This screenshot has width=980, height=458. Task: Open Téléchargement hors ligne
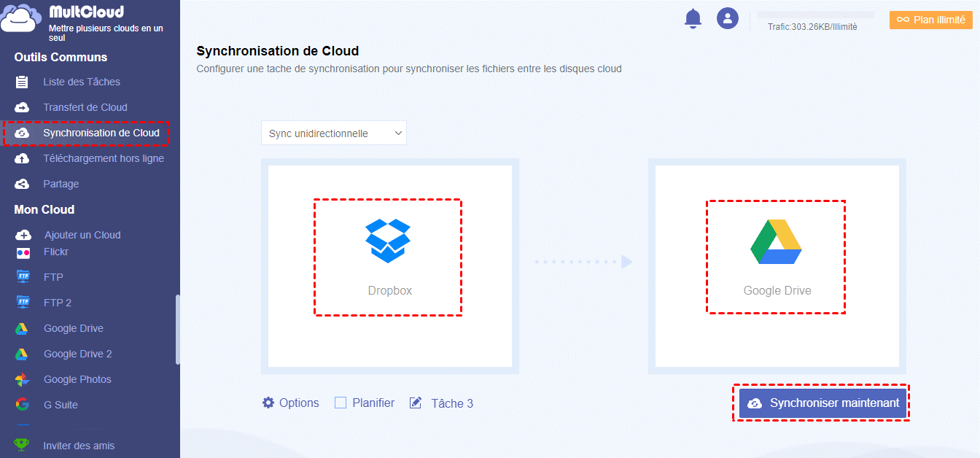click(x=104, y=159)
